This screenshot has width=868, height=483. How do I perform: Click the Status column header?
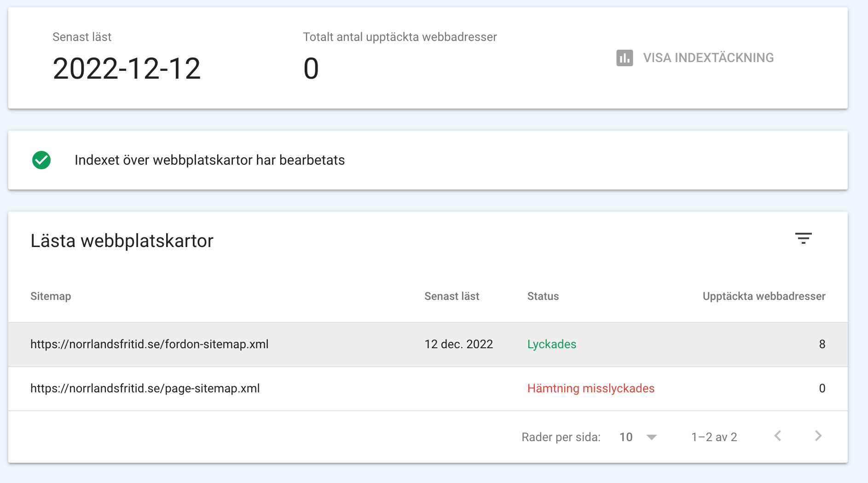point(543,296)
